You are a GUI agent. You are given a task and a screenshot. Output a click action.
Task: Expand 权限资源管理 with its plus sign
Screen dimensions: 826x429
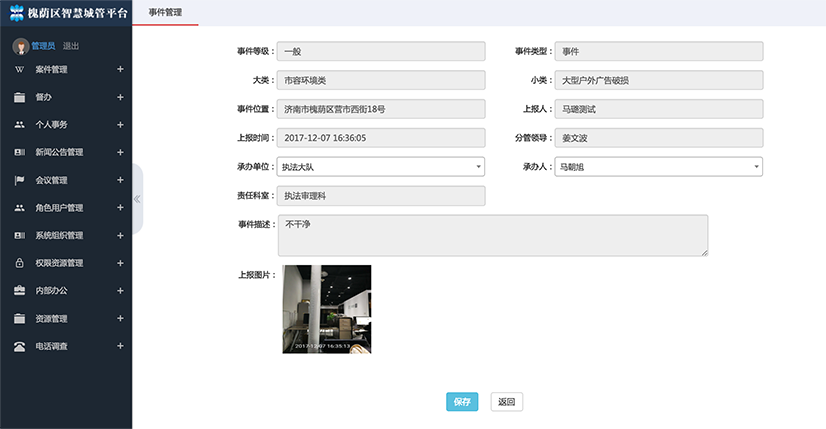point(120,263)
